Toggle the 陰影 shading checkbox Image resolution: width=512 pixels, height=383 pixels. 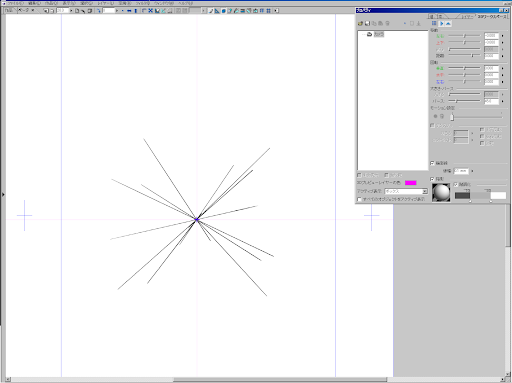(432, 179)
